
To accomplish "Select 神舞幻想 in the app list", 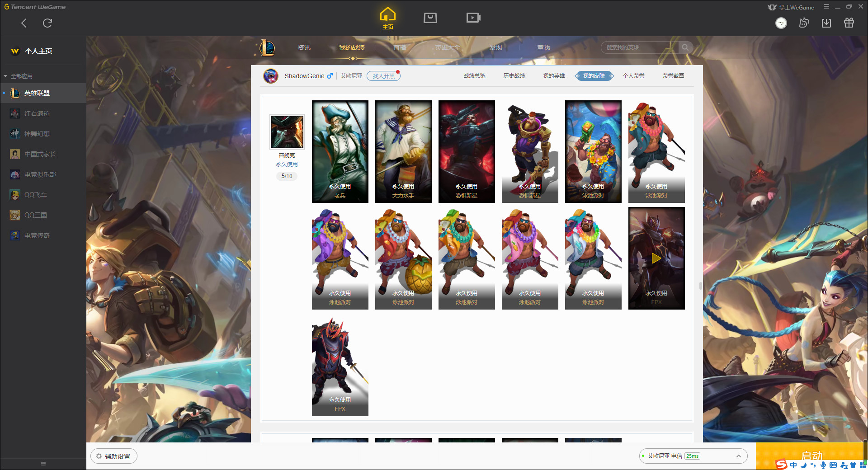I will (43, 134).
